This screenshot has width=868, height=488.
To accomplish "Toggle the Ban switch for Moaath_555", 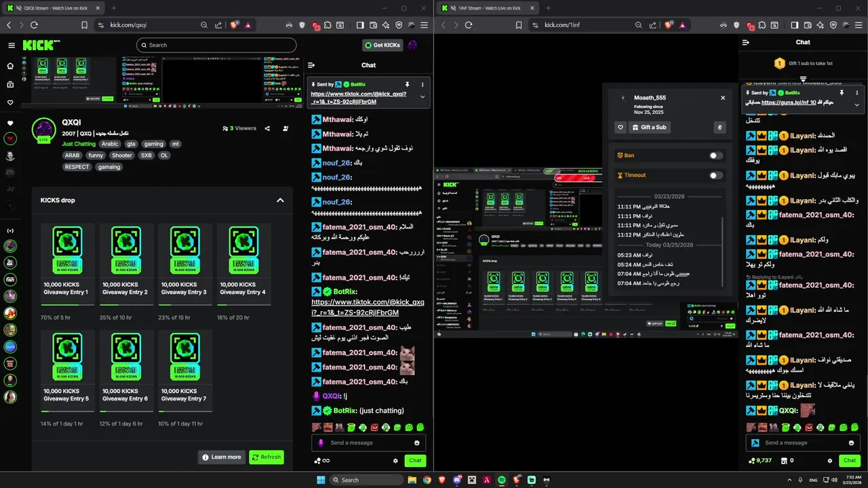I will pos(715,155).
